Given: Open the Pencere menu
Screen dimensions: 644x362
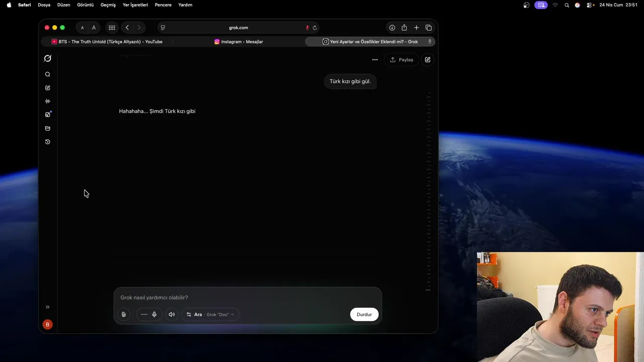Looking at the screenshot, I should click(x=163, y=5).
